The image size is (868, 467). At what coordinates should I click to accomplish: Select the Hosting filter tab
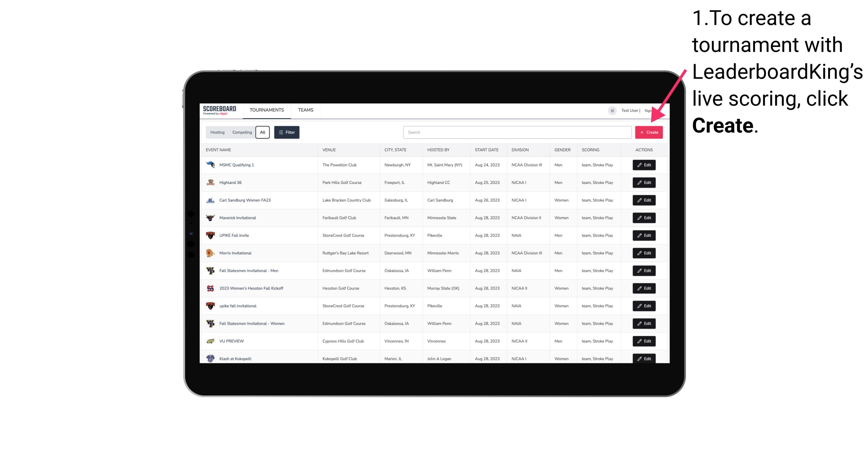pos(217,132)
